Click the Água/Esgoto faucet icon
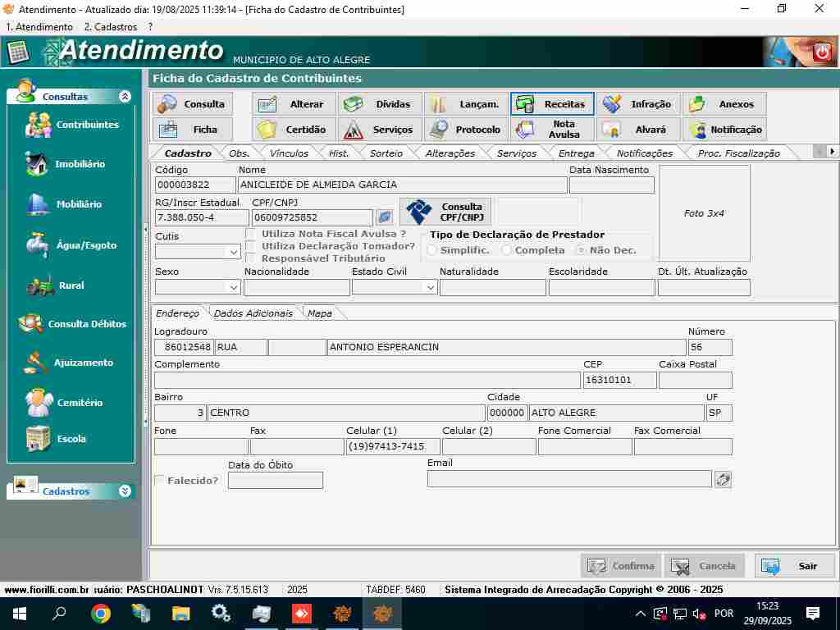Viewport: 840px width, 630px height. pyautogui.click(x=37, y=244)
